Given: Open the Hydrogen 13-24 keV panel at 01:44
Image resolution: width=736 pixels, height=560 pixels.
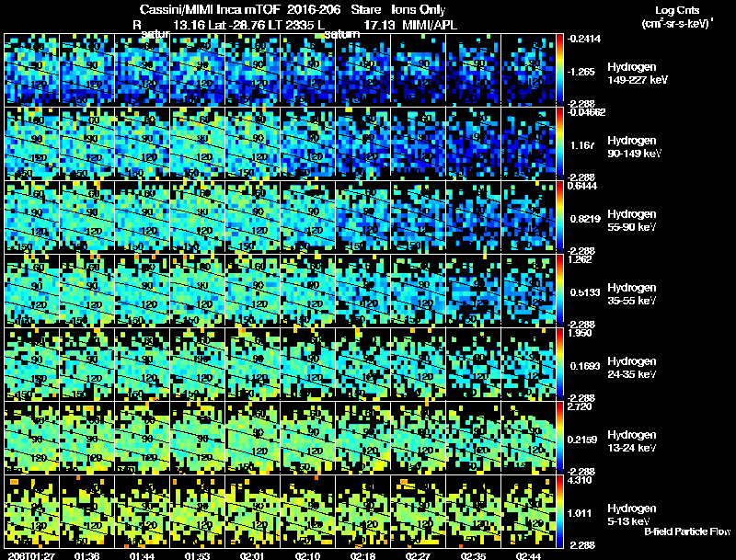Looking at the screenshot, I should pyautogui.click(x=143, y=438).
